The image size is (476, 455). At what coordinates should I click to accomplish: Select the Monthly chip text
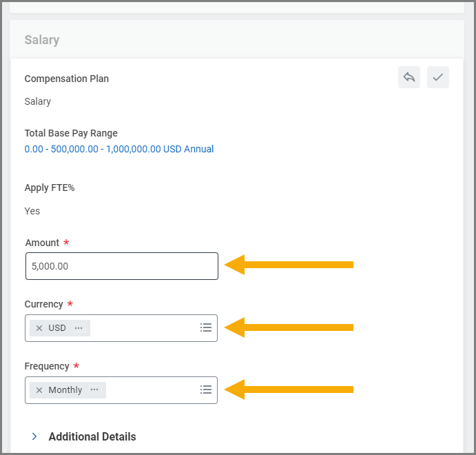tap(65, 390)
